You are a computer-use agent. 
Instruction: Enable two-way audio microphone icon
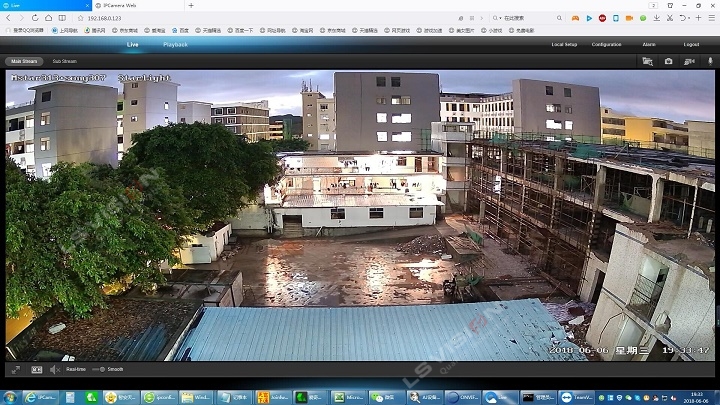pos(710,61)
